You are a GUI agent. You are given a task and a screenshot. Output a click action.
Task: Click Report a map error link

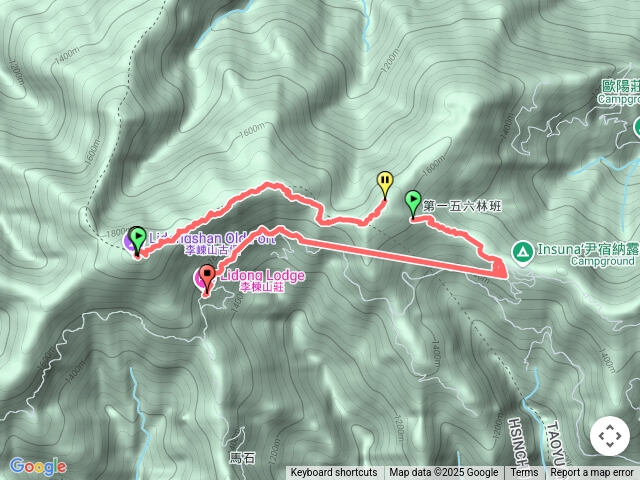tap(591, 473)
